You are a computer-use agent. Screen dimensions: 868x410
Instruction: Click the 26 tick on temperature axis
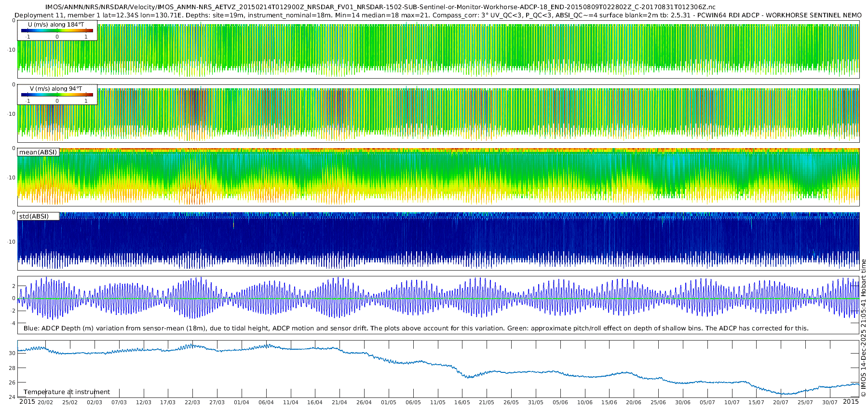click(13, 383)
